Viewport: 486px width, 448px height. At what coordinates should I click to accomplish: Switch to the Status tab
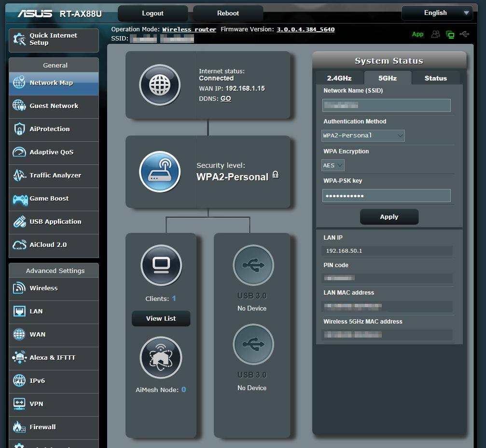coord(435,78)
